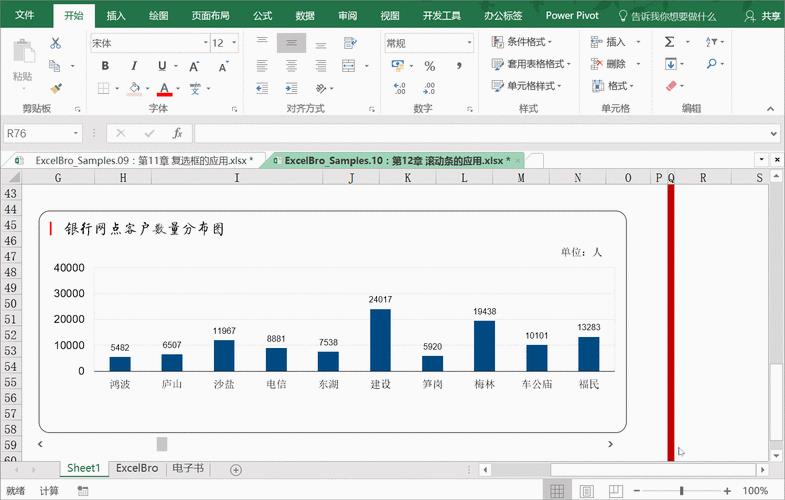Screen dimensions: 785x500
Task: Switch to the 页面布局 tab
Action: [210, 16]
